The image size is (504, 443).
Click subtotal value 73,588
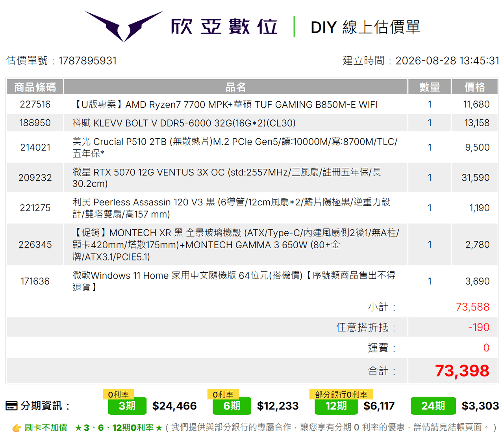coord(472,307)
